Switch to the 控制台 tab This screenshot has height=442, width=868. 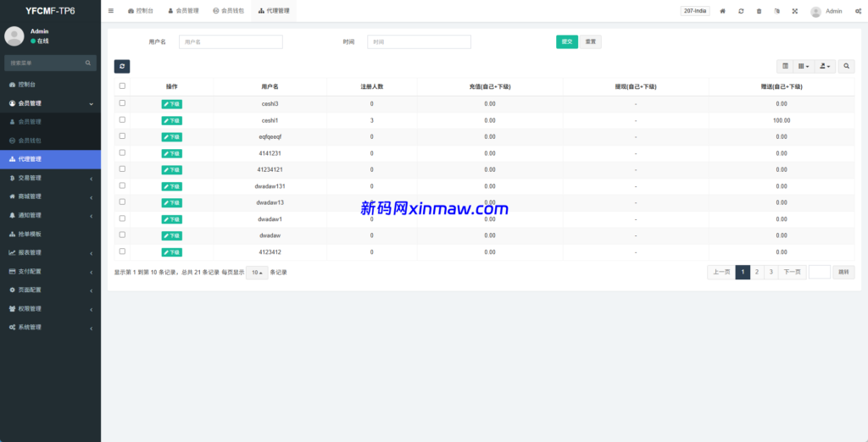point(140,11)
